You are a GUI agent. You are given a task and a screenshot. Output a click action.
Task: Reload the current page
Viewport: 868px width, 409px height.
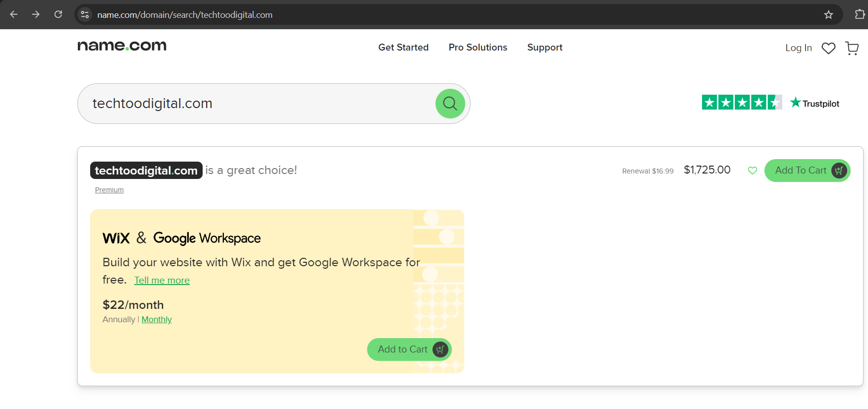58,14
